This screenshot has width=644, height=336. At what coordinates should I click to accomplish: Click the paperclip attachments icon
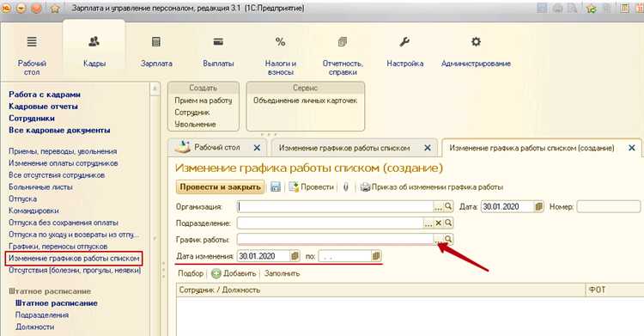[346, 187]
